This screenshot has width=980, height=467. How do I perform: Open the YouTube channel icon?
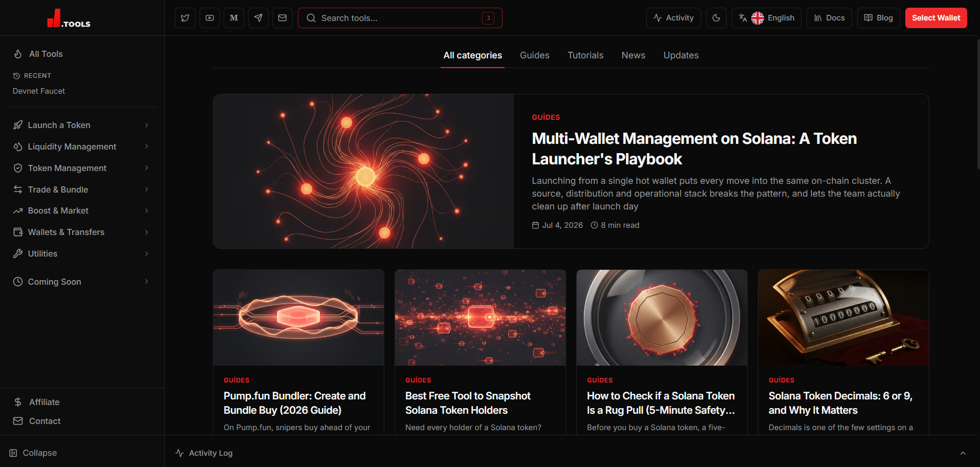tap(210, 18)
